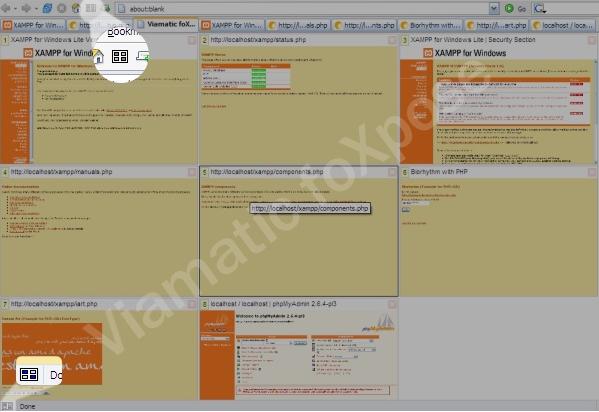Click the browser Back arrow button
599x412 pixels.
pos(5,8)
